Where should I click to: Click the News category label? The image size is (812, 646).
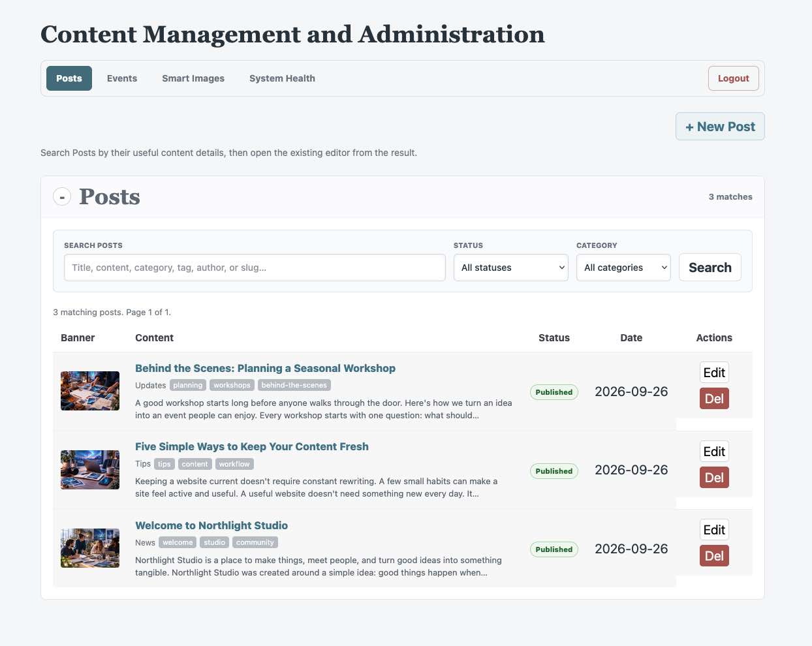coord(145,543)
